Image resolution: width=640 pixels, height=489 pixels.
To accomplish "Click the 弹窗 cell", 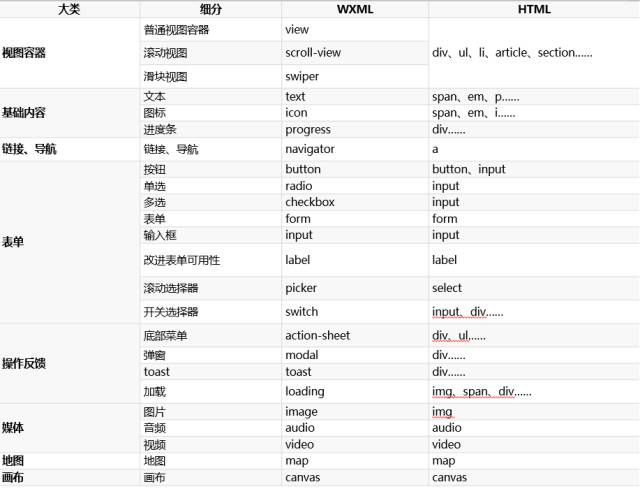I will pos(211,355).
